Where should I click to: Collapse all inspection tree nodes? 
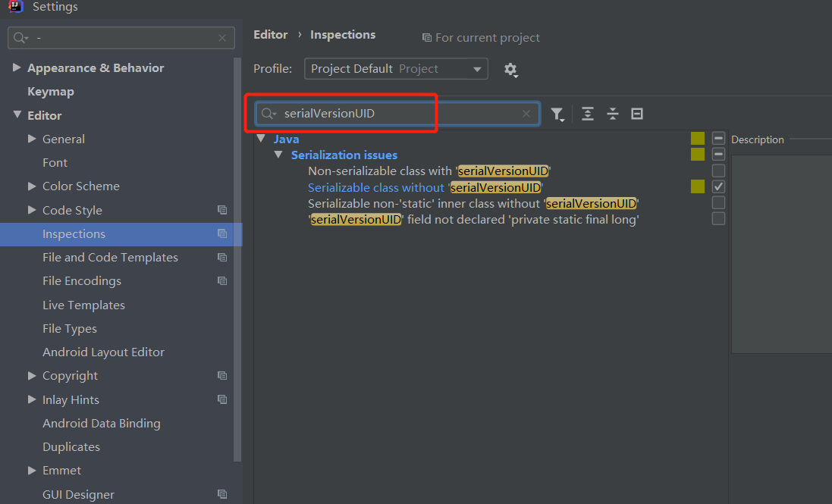coord(612,114)
